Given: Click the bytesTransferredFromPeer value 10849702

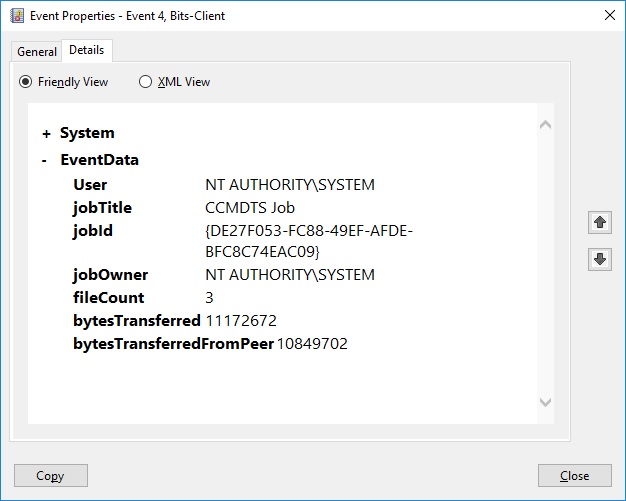Looking at the screenshot, I should click(x=312, y=344).
